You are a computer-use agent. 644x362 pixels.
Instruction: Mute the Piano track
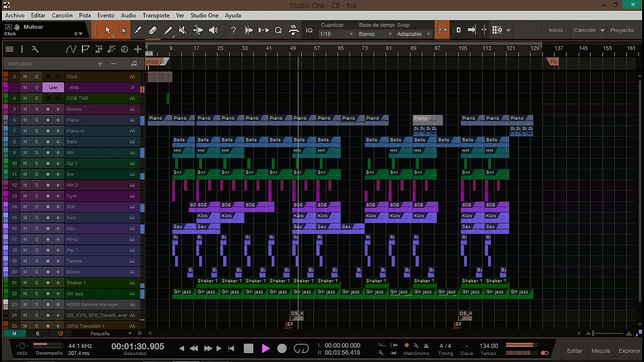tap(25, 120)
